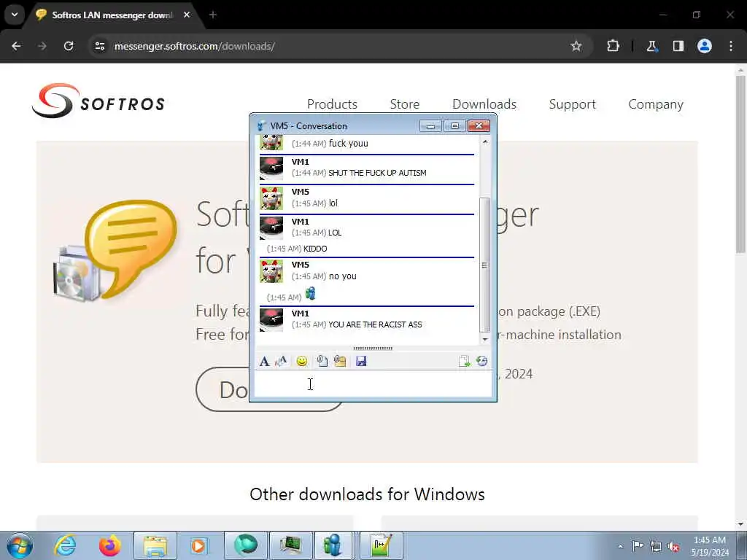The image size is (747, 560).
Task: Open the Action Center flag icon
Action: [x=638, y=546]
